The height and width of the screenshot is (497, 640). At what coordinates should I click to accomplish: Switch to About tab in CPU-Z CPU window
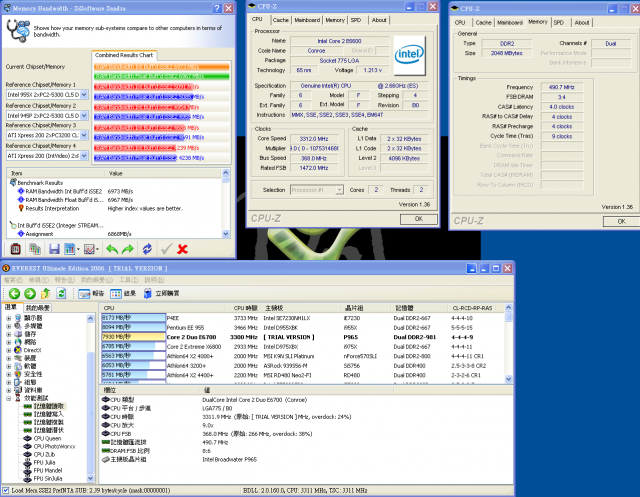[x=379, y=20]
